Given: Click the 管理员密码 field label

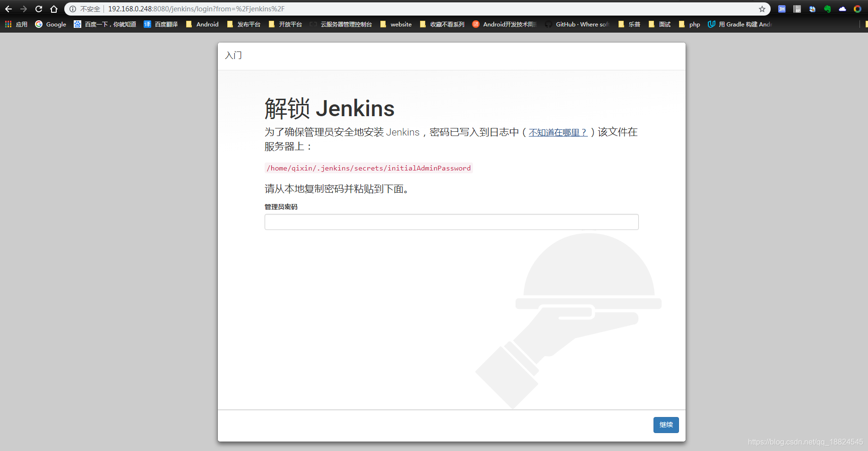Looking at the screenshot, I should [x=281, y=207].
